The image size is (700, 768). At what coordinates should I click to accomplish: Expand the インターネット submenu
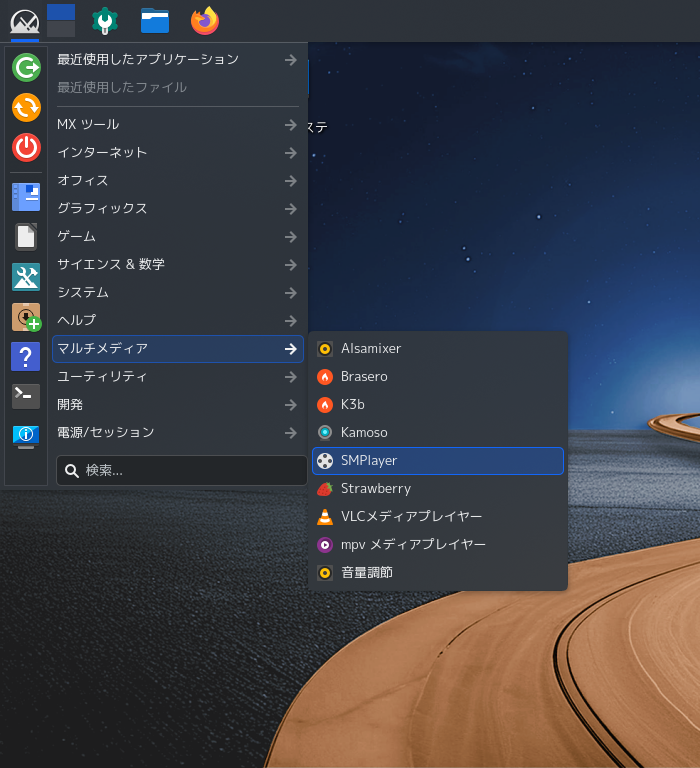(177, 153)
